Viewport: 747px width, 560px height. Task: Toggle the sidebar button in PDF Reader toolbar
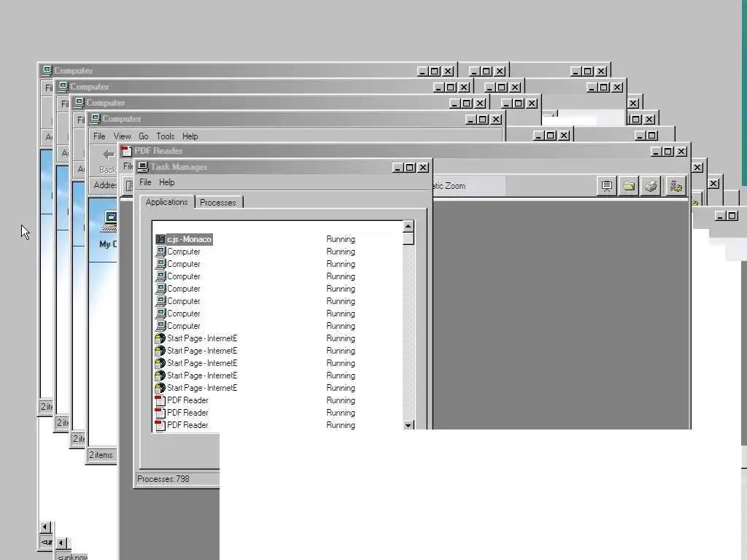pyautogui.click(x=128, y=186)
